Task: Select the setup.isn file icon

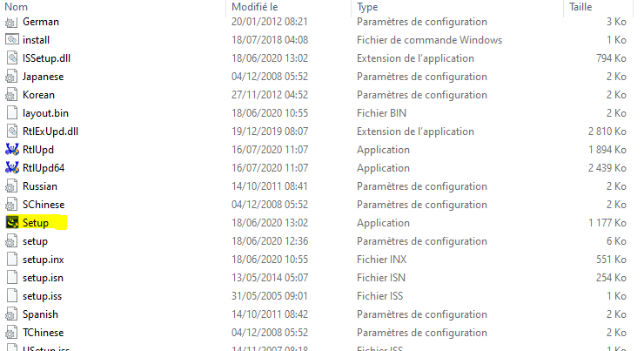Action: [x=11, y=278]
